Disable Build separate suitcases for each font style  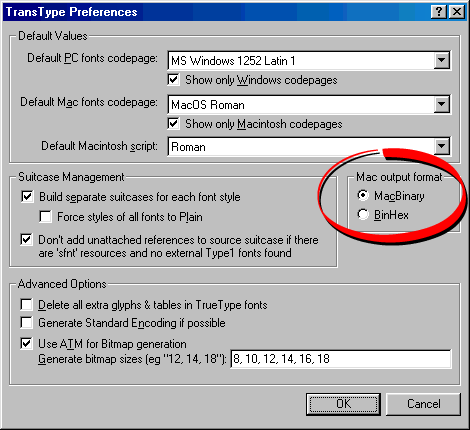27,197
